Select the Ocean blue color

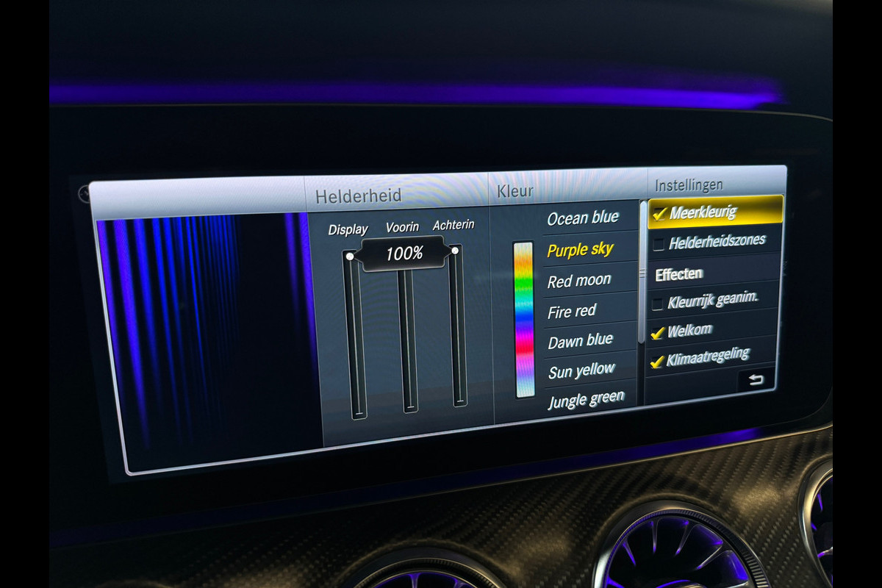click(x=583, y=218)
